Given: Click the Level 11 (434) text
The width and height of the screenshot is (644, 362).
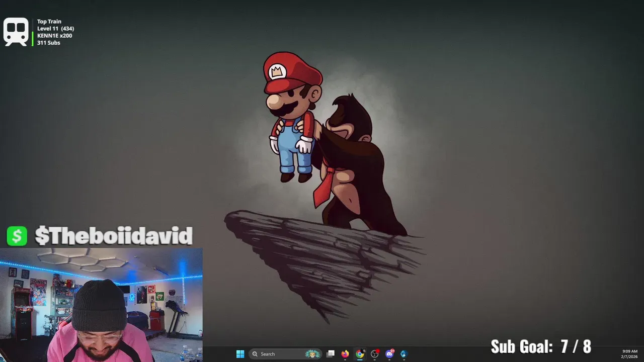Looking at the screenshot, I should pyautogui.click(x=55, y=29).
